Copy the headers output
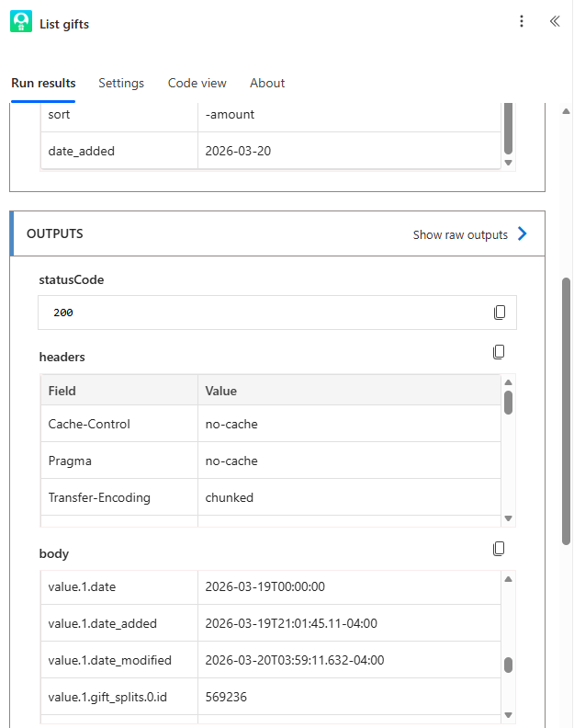The width and height of the screenshot is (574, 728). coord(499,352)
